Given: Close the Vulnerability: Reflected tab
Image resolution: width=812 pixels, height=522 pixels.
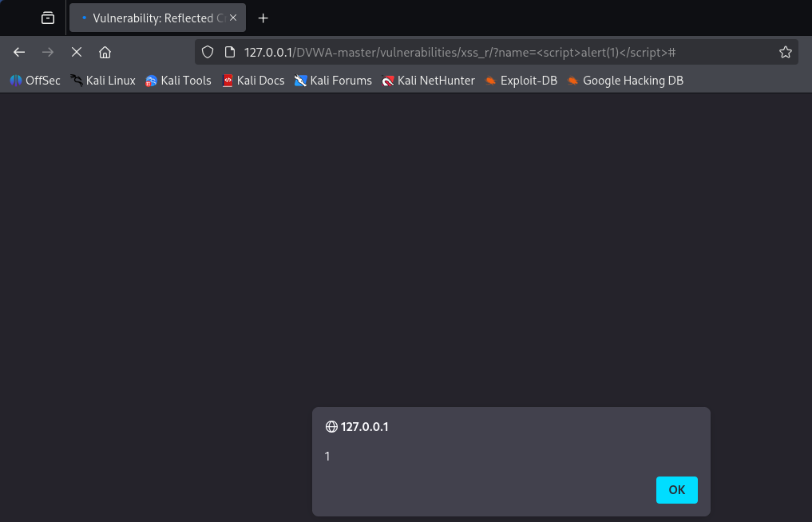Looking at the screenshot, I should pyautogui.click(x=233, y=18).
